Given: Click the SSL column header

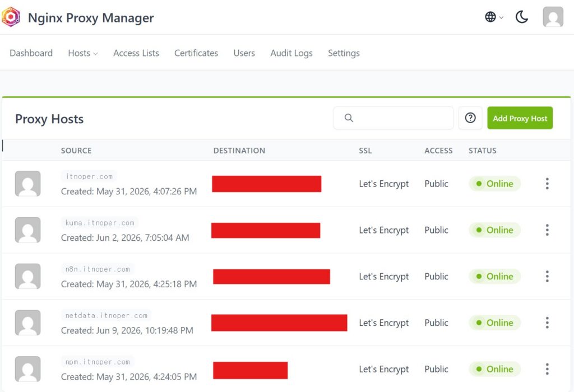Looking at the screenshot, I should [x=365, y=150].
